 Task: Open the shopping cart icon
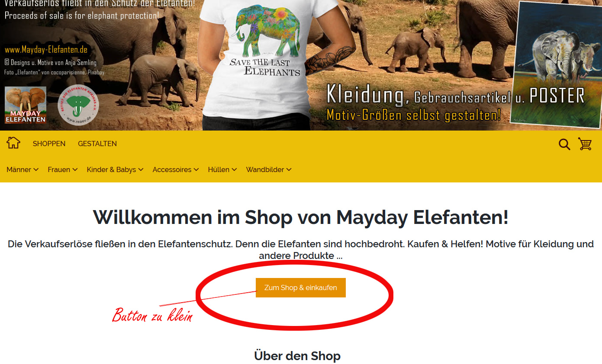point(585,144)
